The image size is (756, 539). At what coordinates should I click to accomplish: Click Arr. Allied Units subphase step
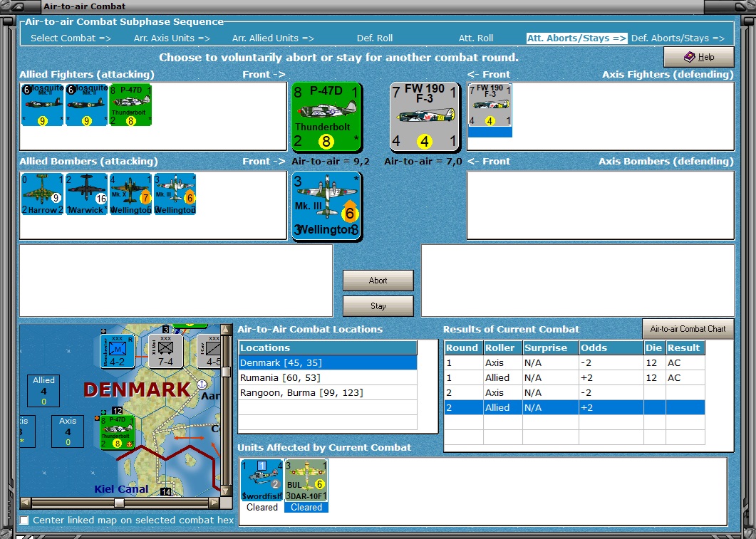pyautogui.click(x=273, y=38)
